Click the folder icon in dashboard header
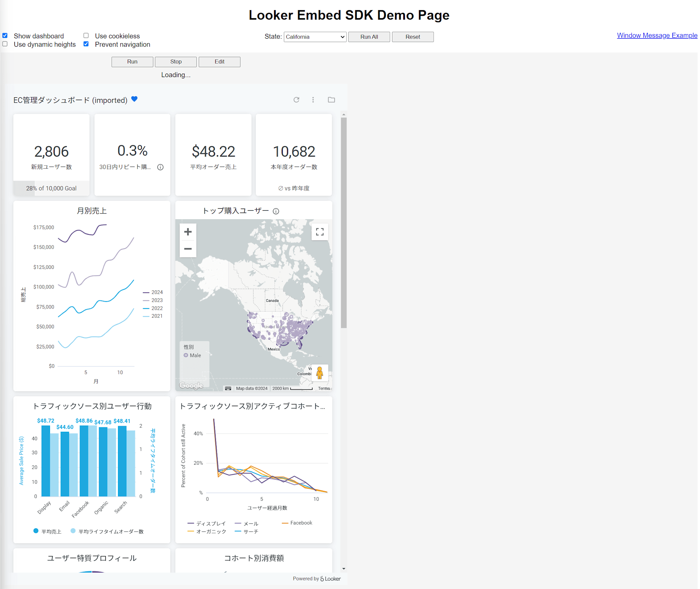Viewport: 700px width, 589px height. tap(332, 100)
